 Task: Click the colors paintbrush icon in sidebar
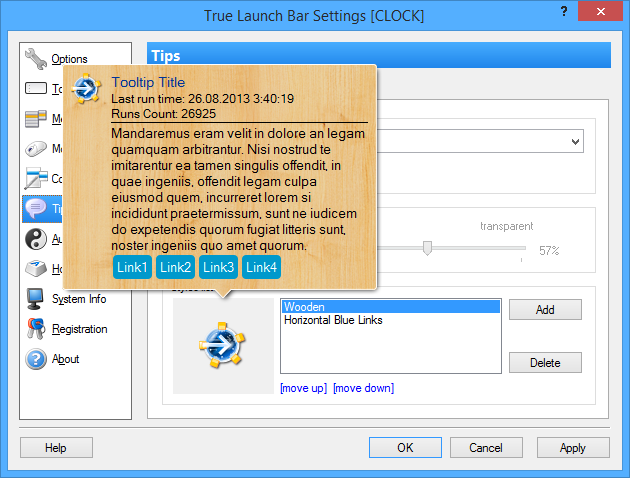pyautogui.click(x=36, y=178)
